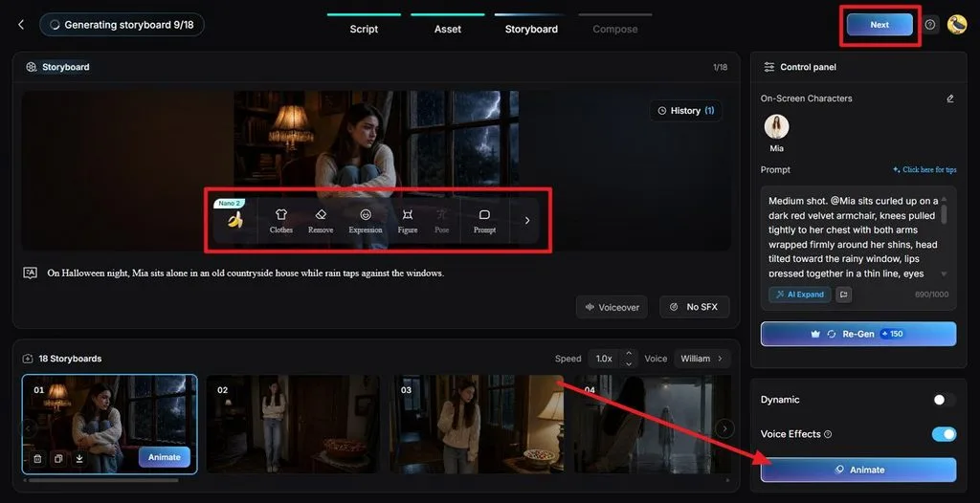Click the AI Expand button
Viewport: 980px width, 503px height.
pos(799,295)
